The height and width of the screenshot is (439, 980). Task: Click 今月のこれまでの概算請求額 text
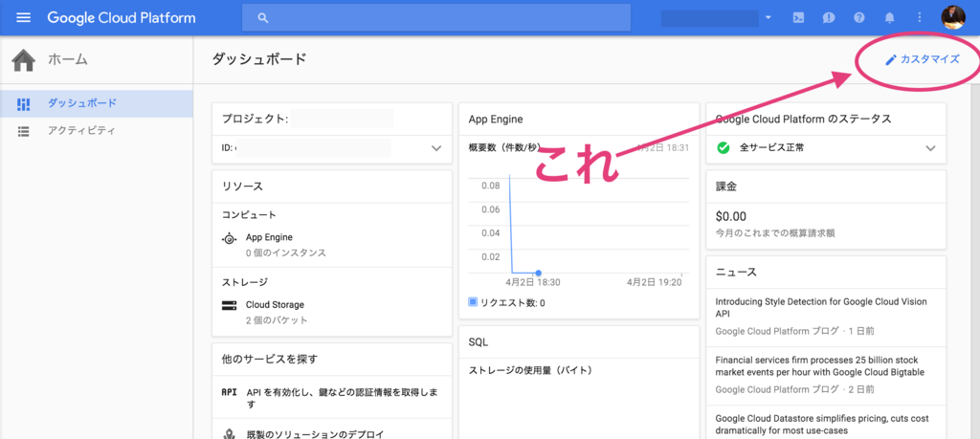[775, 233]
